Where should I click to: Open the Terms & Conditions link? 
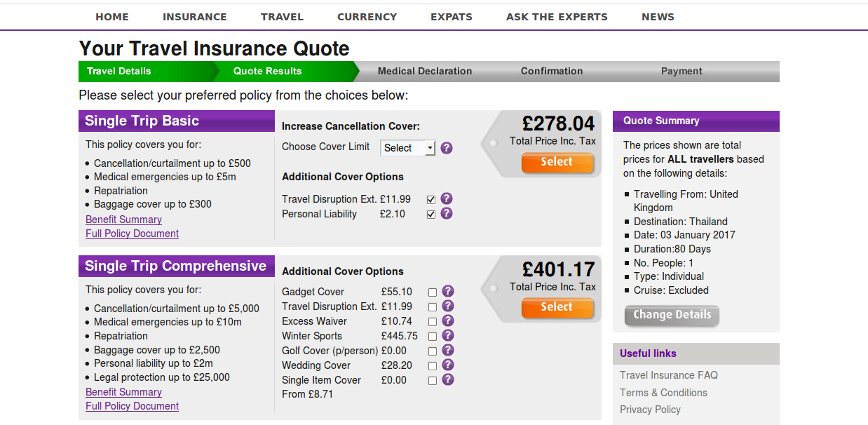pos(663,393)
